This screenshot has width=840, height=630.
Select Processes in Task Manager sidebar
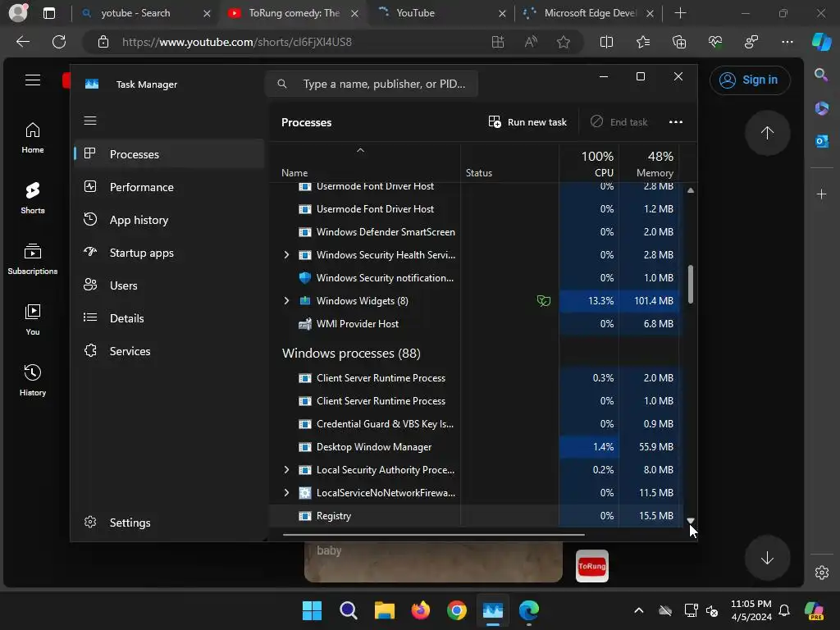(x=169, y=154)
